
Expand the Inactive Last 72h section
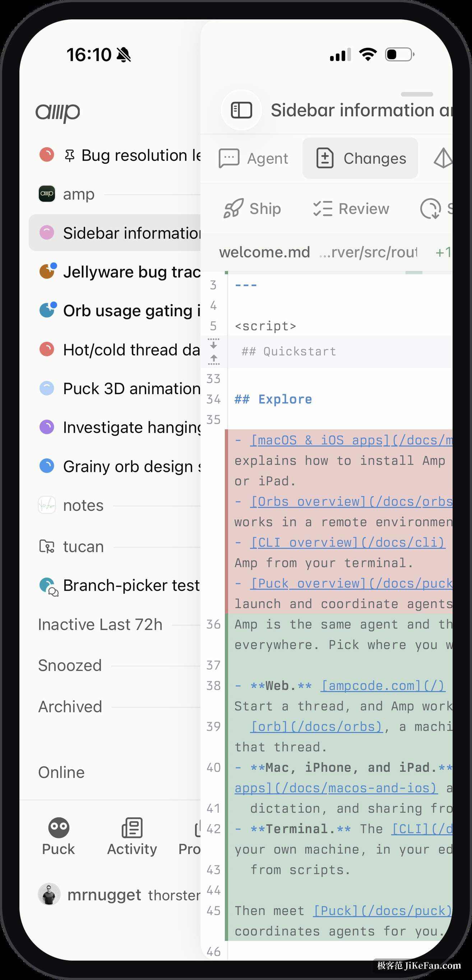(x=100, y=625)
